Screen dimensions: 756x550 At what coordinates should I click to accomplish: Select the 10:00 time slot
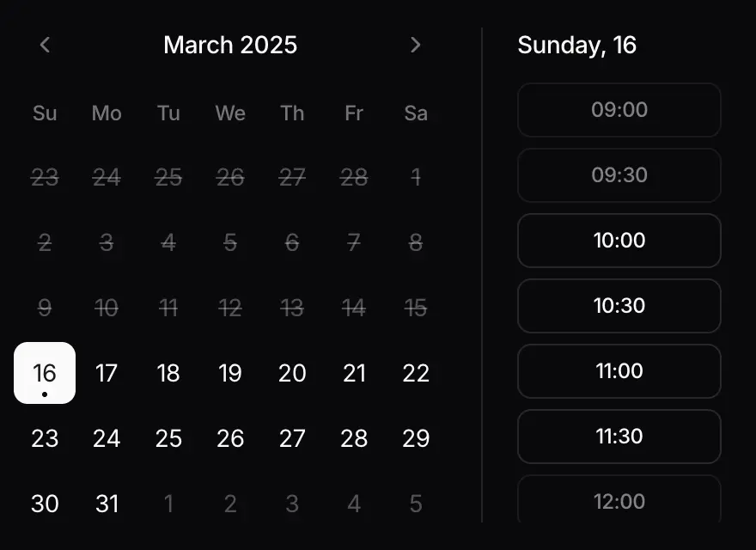pyautogui.click(x=619, y=241)
